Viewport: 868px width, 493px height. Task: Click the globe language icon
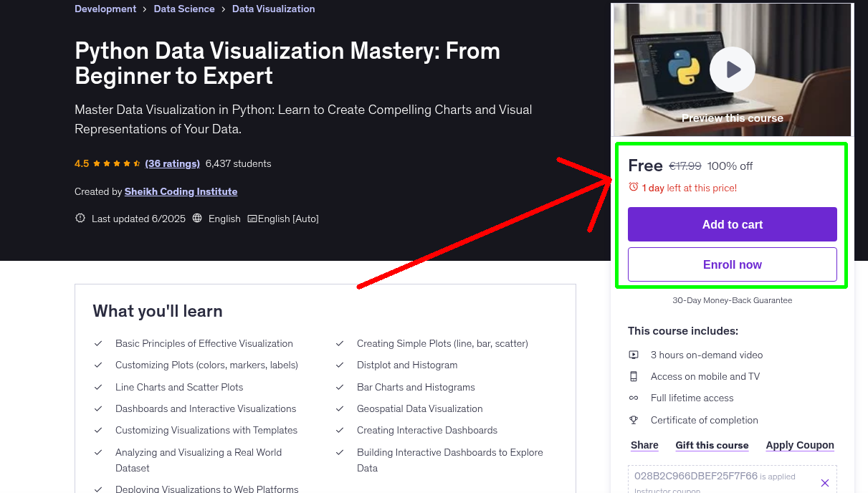[197, 219]
